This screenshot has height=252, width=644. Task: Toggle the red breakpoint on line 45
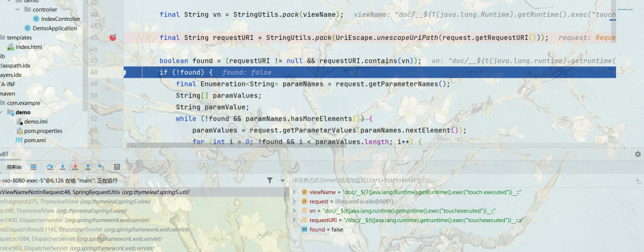tap(113, 38)
